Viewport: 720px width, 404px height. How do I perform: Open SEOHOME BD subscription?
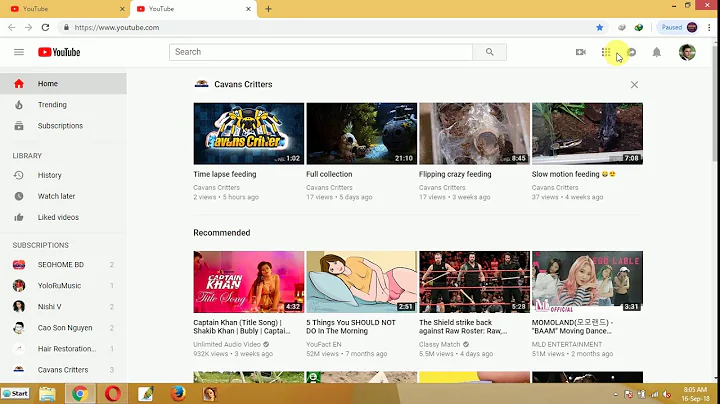coord(63,264)
